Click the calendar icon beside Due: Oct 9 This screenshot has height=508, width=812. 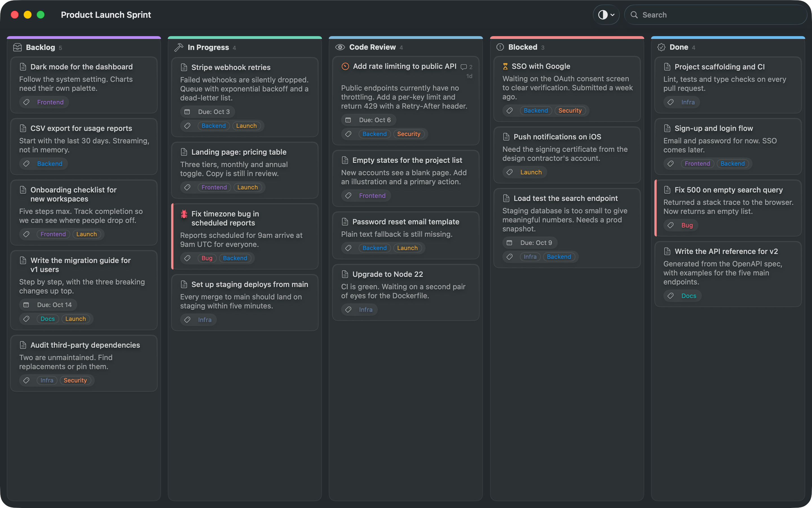tap(509, 243)
